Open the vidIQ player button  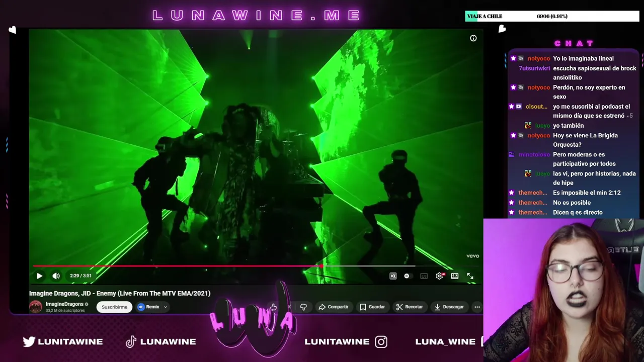pyautogui.click(x=393, y=276)
